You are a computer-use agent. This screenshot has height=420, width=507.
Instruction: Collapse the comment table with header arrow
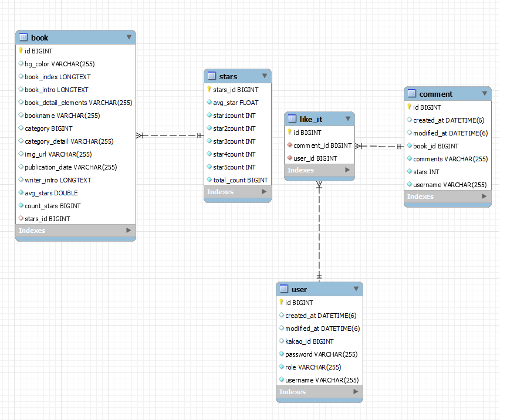[484, 93]
